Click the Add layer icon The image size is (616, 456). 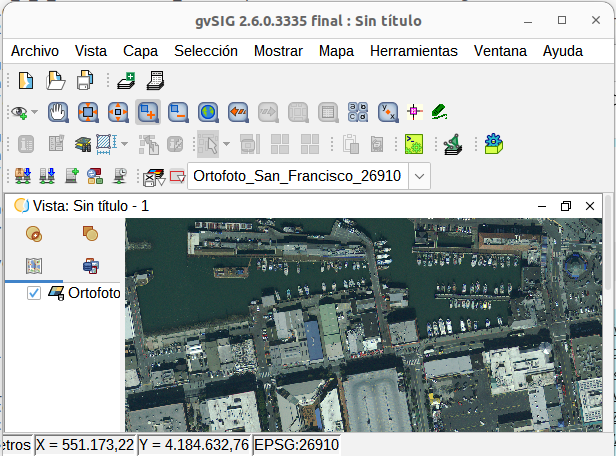(126, 81)
